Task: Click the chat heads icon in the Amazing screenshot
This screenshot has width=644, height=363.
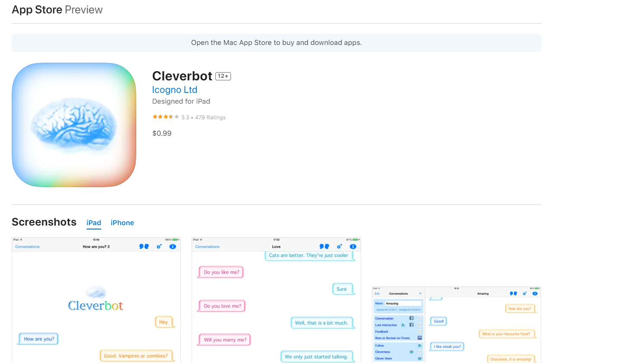Action: click(513, 293)
